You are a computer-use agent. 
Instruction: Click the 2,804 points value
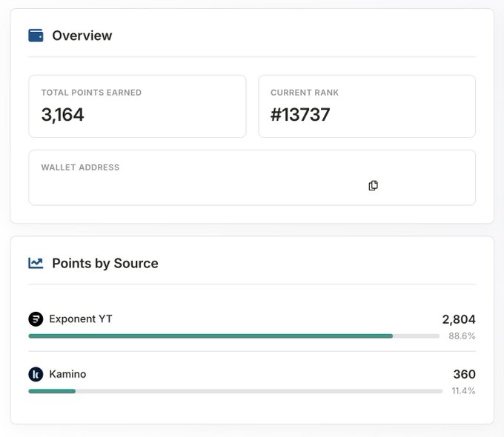coord(459,319)
